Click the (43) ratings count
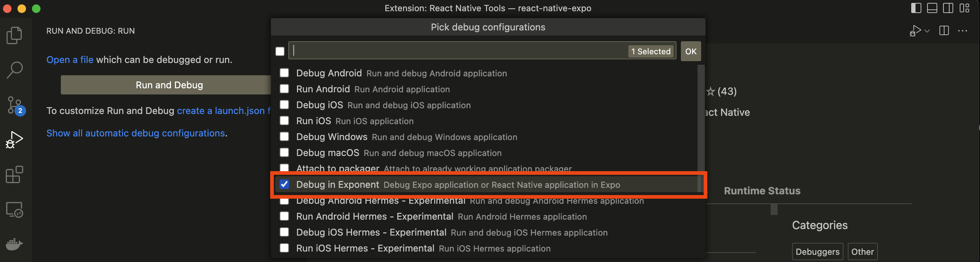The height and width of the screenshot is (262, 980). (x=726, y=91)
